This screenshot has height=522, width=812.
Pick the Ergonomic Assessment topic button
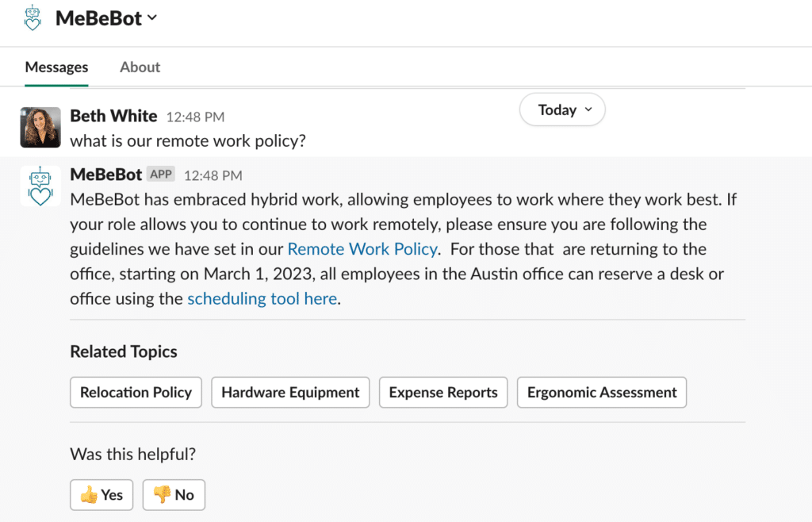pos(602,393)
